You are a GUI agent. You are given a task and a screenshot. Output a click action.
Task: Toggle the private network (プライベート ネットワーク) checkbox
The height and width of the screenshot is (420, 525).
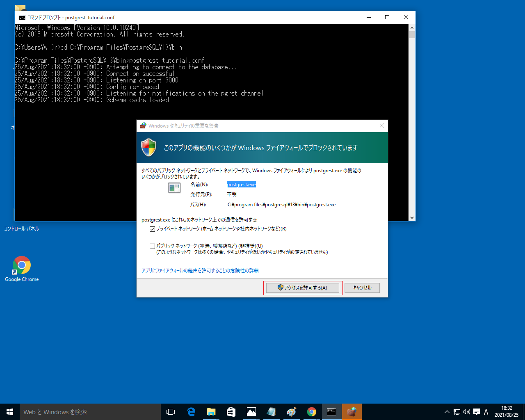(152, 229)
